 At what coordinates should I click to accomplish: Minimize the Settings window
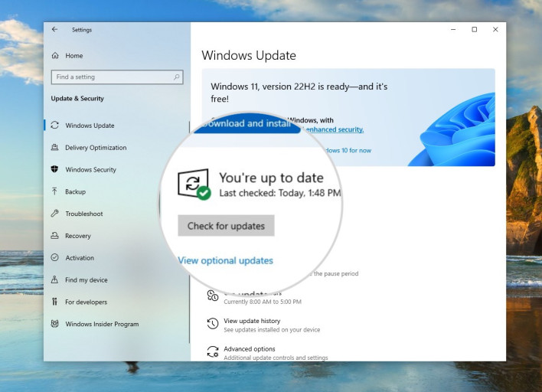click(x=453, y=30)
